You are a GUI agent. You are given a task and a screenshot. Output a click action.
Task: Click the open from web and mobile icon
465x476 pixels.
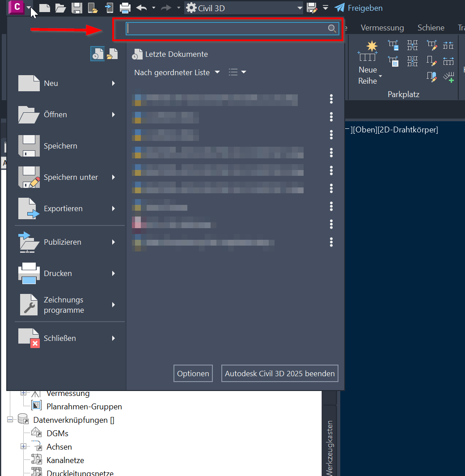[x=93, y=8]
